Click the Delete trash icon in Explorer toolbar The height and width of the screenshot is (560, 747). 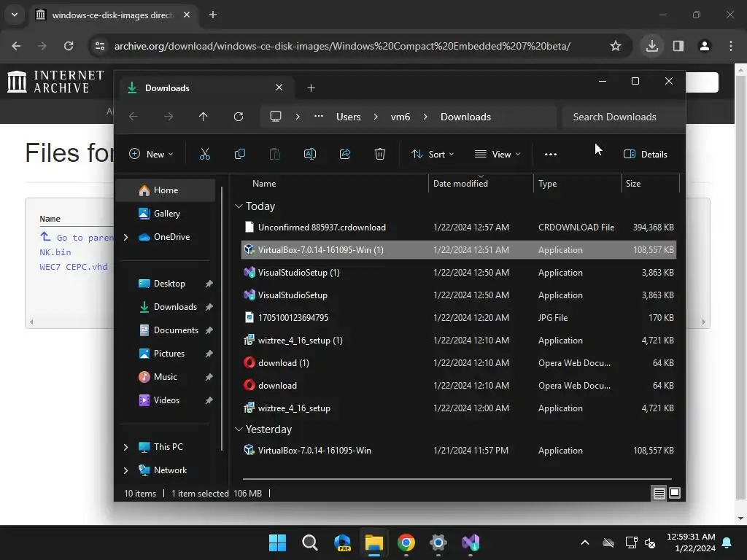[379, 154]
